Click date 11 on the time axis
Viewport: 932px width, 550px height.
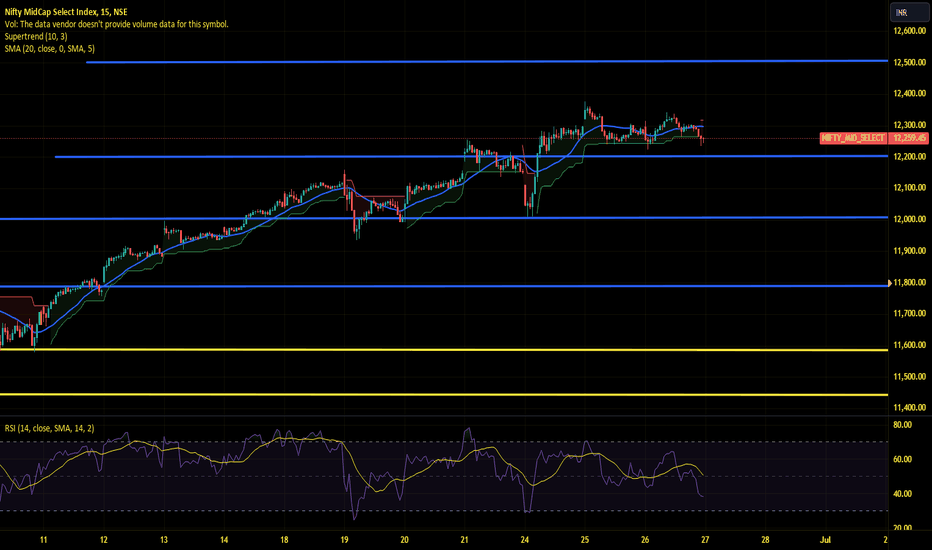click(x=43, y=540)
